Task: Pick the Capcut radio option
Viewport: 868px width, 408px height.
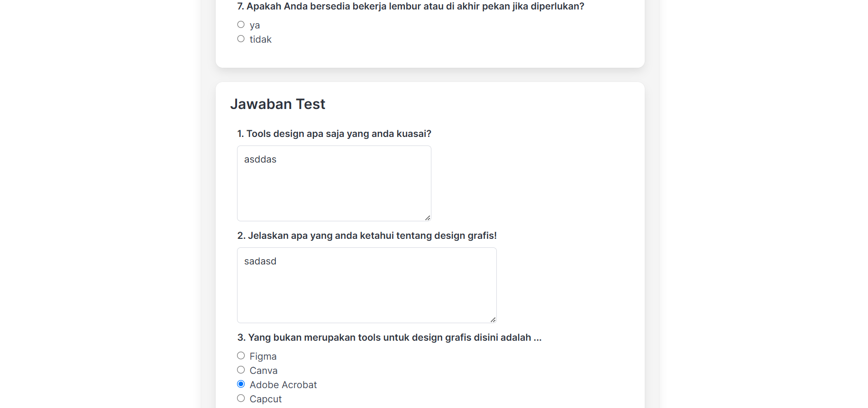Action: (x=241, y=399)
